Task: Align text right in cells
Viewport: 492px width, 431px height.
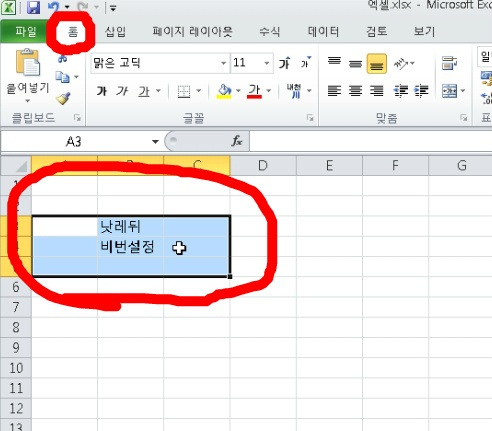Action: point(377,91)
